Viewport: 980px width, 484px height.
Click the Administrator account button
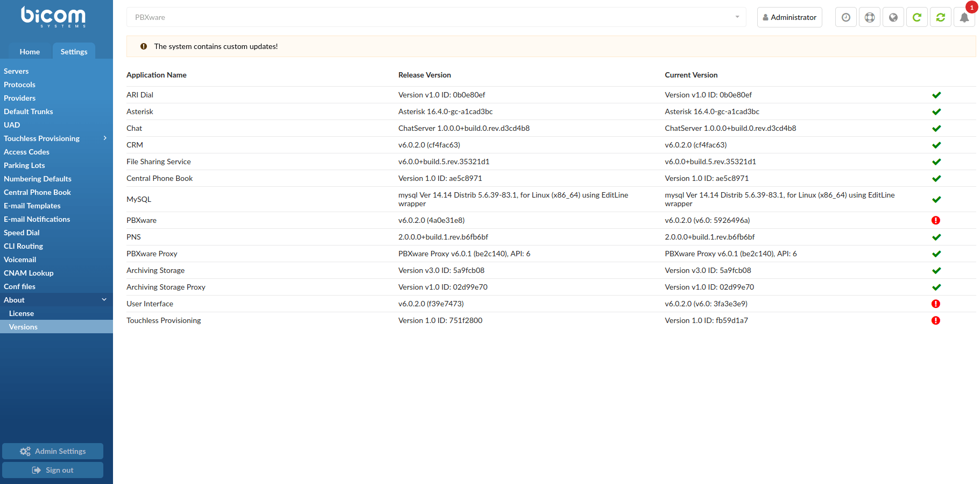(789, 17)
